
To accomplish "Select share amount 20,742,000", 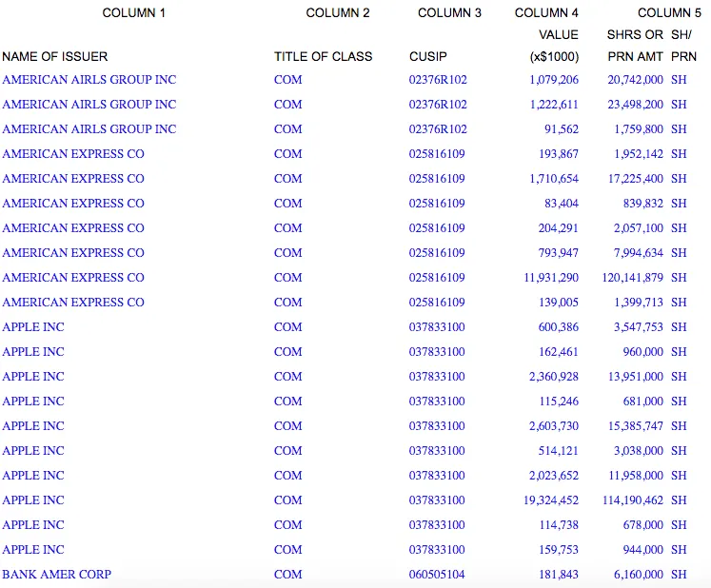I will 635,80.
